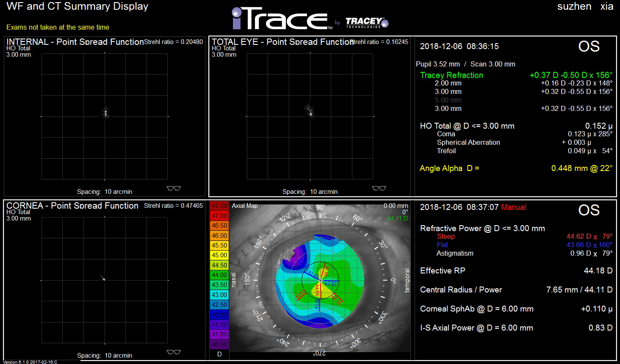This screenshot has height=364, width=620.
Task: Click the Angle Alpha D = label
Action: [x=449, y=168]
